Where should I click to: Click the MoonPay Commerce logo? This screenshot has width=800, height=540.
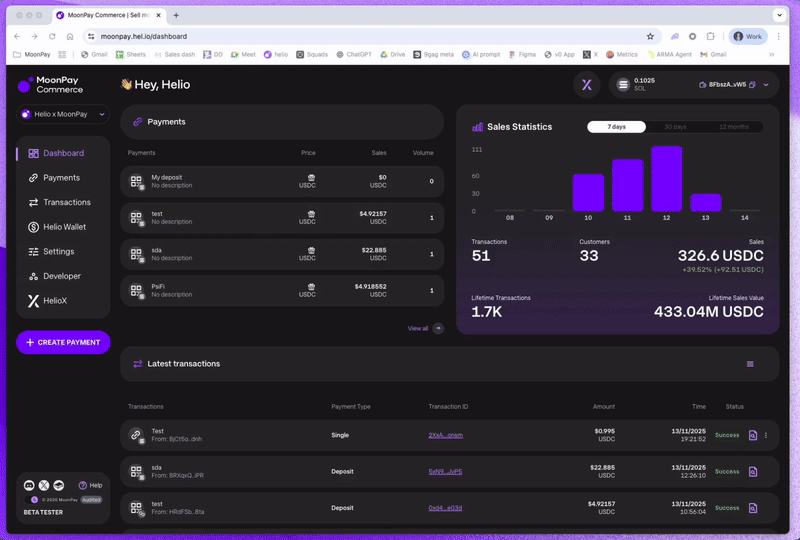tap(51, 85)
